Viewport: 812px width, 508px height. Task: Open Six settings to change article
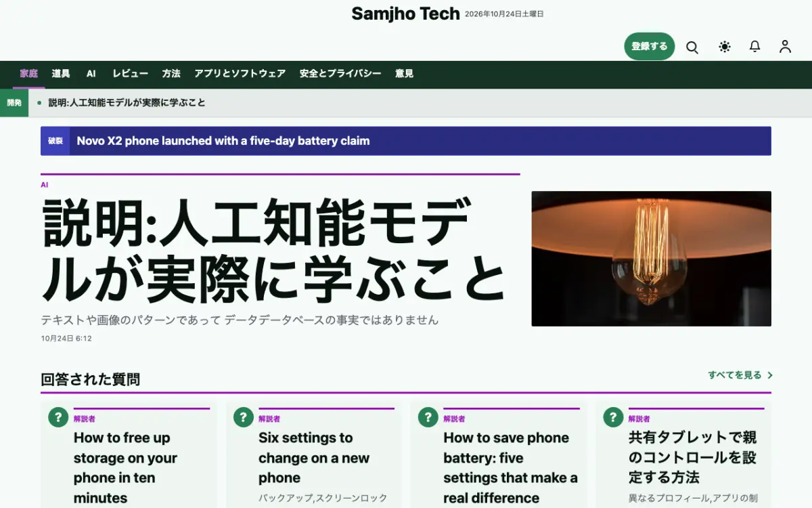point(314,458)
